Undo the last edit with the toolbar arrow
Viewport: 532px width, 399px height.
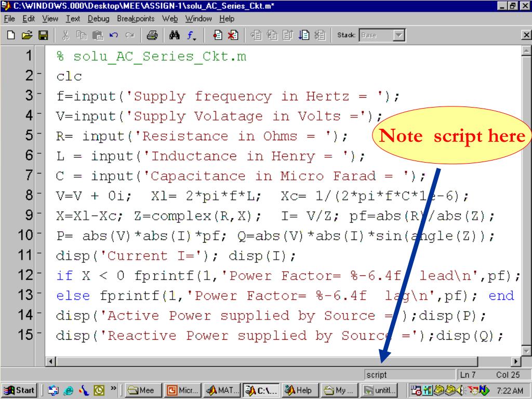pos(114,35)
